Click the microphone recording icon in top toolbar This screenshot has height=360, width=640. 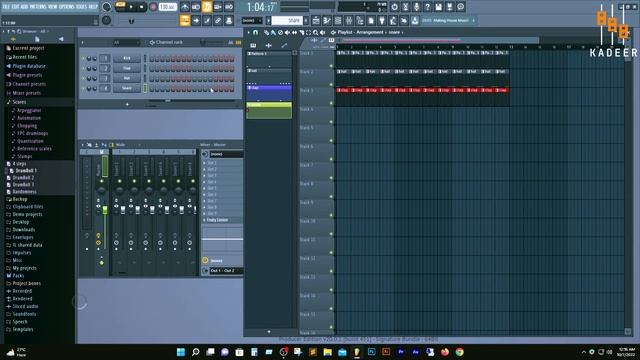click(416, 7)
